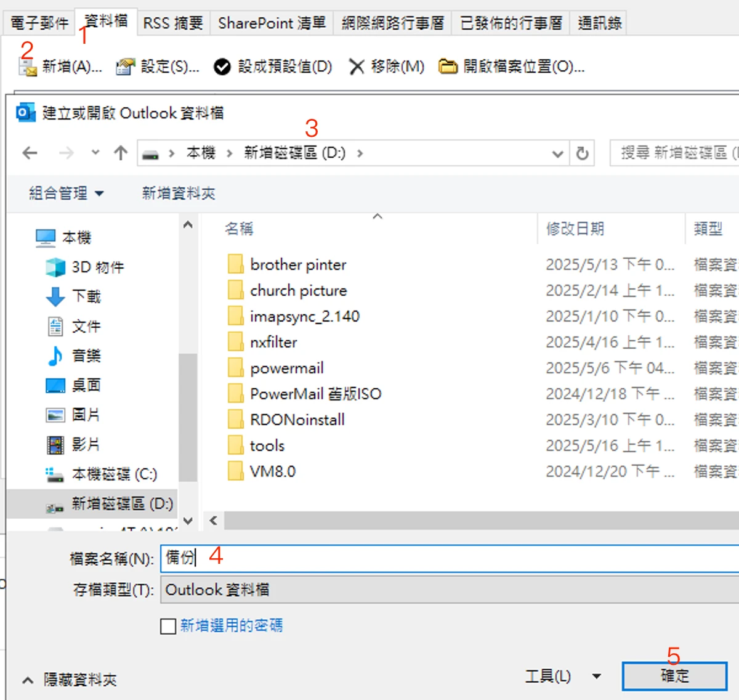
Task: Select 本機磁碟 (C:) drive
Action: (102, 474)
